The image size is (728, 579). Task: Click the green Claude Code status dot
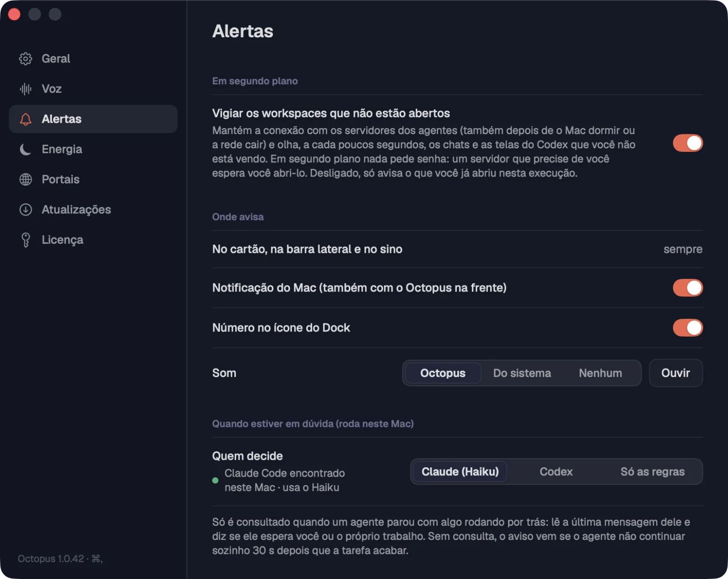coord(215,480)
